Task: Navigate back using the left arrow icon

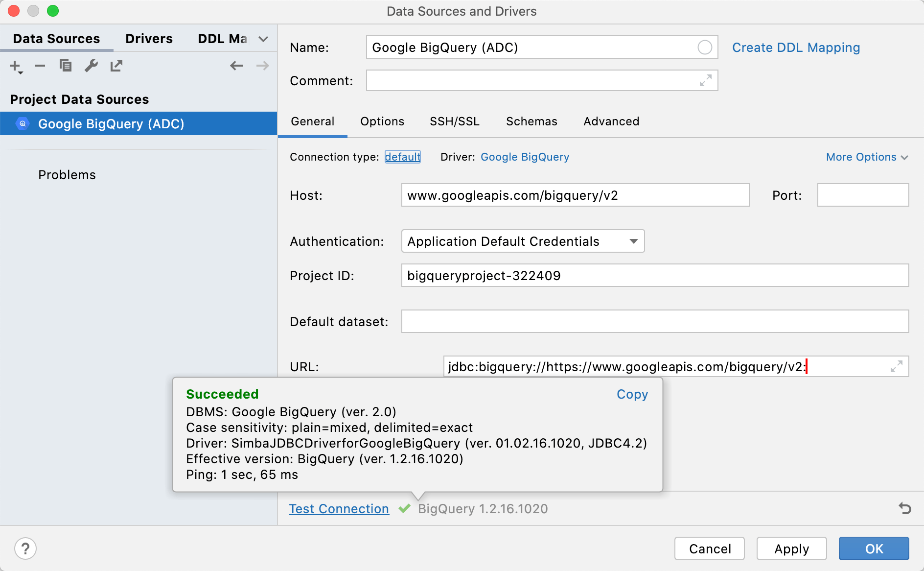Action: [236, 66]
